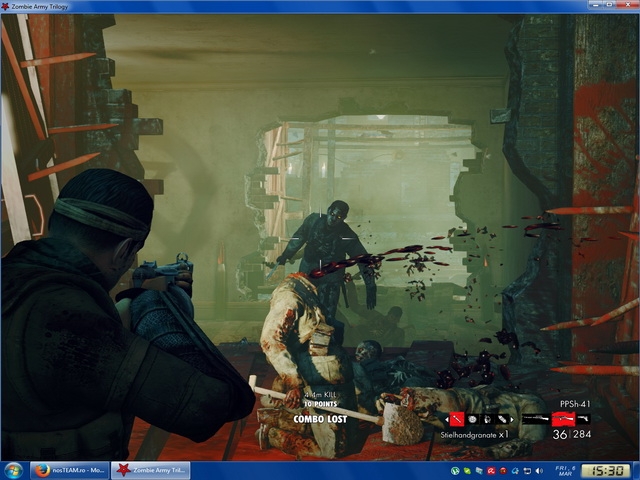Cycle items with the left arrow in item bar
The width and height of the screenshot is (640, 480).
click(447, 419)
